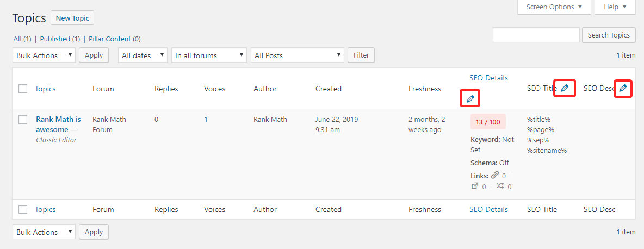Check the 'Rank Math is awesome' row checkbox
This screenshot has height=249, width=644.
(x=23, y=120)
